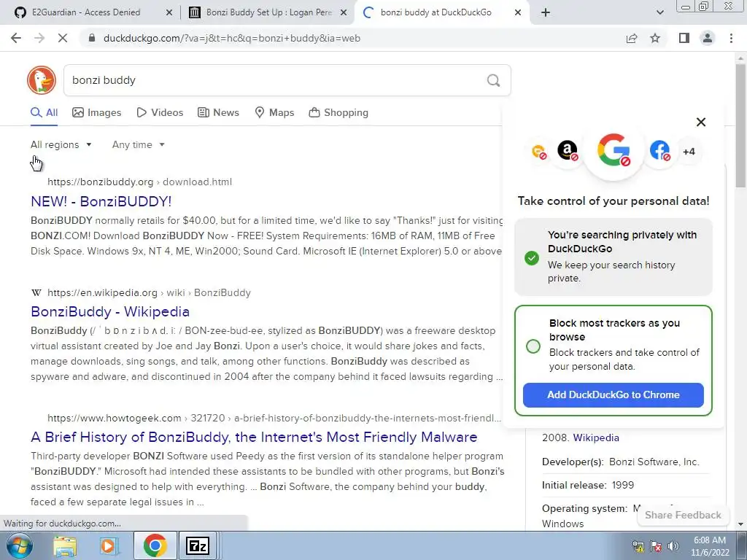Open File Explorer from the taskbar
This screenshot has width=747, height=560.
(x=65, y=545)
